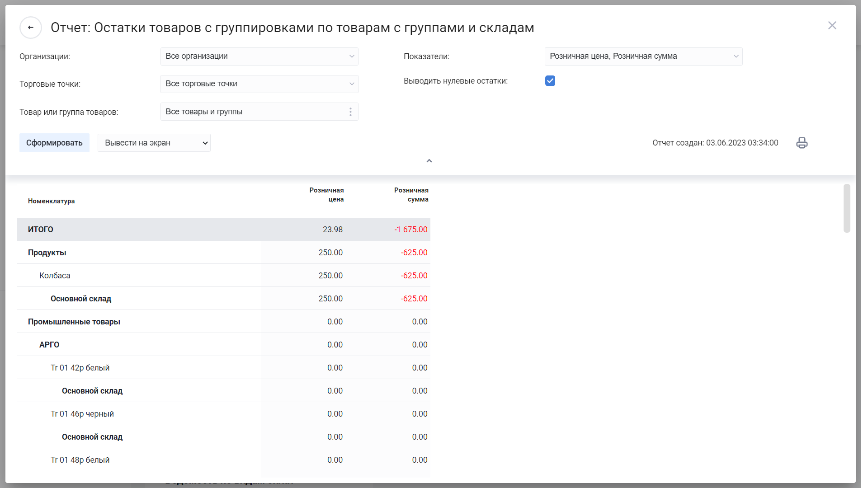Click the Промышленные товары group row
This screenshot has width=868, height=488.
click(74, 322)
